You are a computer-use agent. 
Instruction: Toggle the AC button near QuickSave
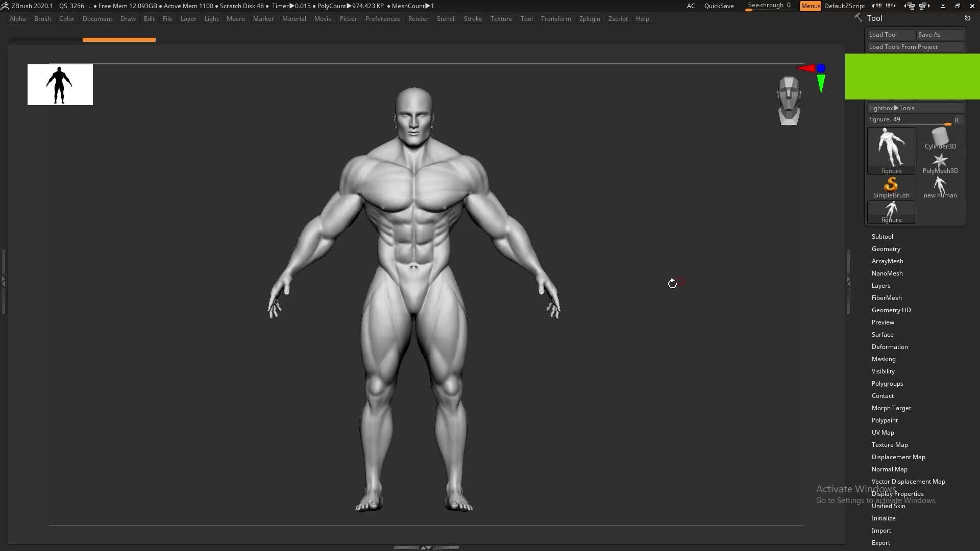[691, 6]
